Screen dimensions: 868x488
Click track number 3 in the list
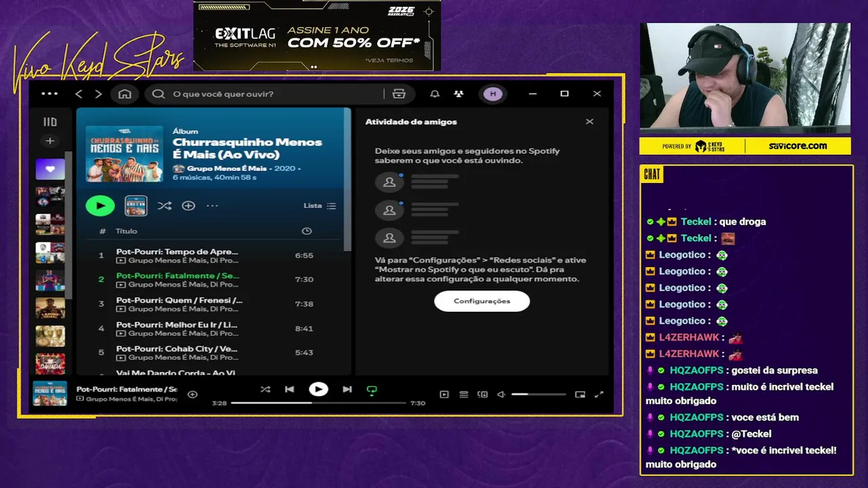[101, 304]
